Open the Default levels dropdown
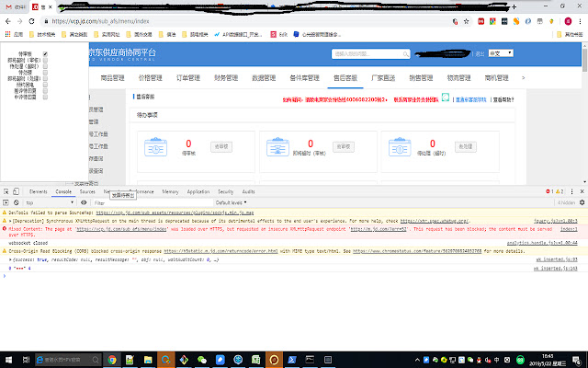The height and width of the screenshot is (368, 588). (231, 202)
